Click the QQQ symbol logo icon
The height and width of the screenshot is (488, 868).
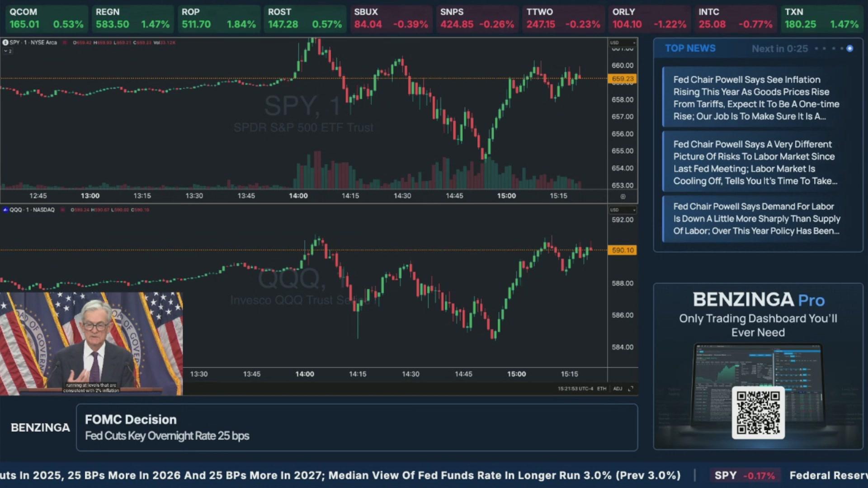(5, 210)
